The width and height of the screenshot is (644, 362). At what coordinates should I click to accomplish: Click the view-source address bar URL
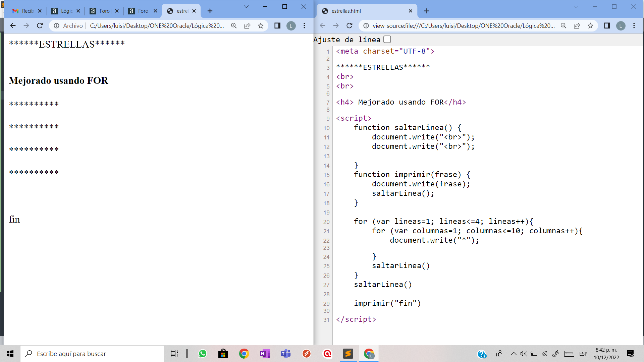coord(464,26)
